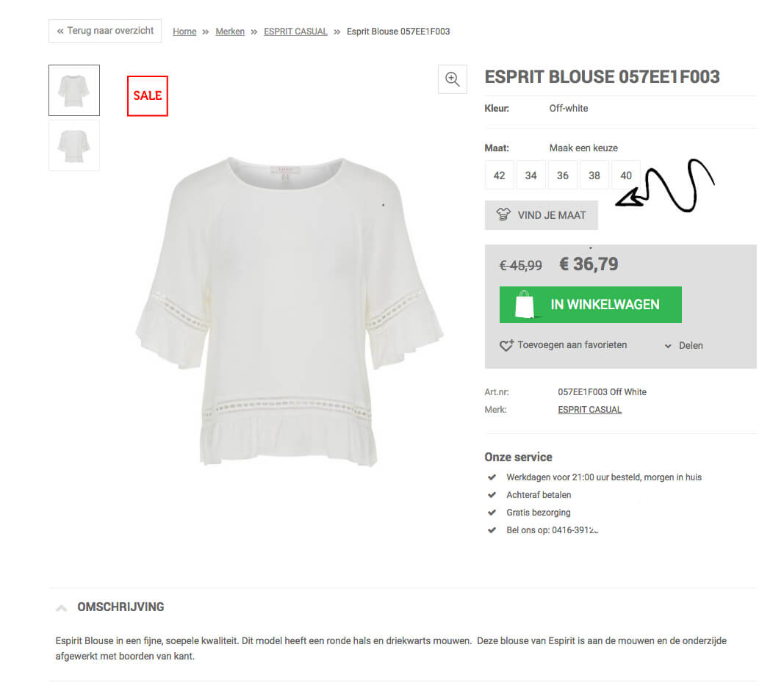The width and height of the screenshot is (784, 683).
Task: Click the red SALE badge
Action: point(148,96)
